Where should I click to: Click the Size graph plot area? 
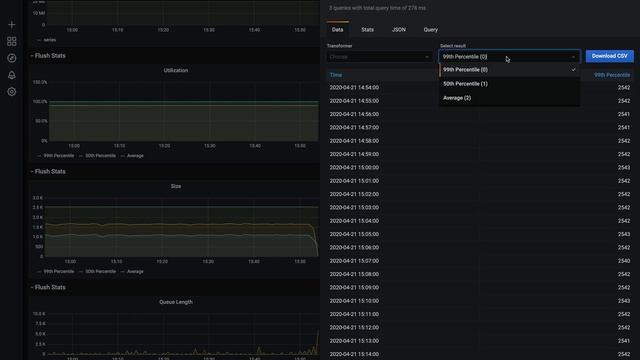point(182,227)
